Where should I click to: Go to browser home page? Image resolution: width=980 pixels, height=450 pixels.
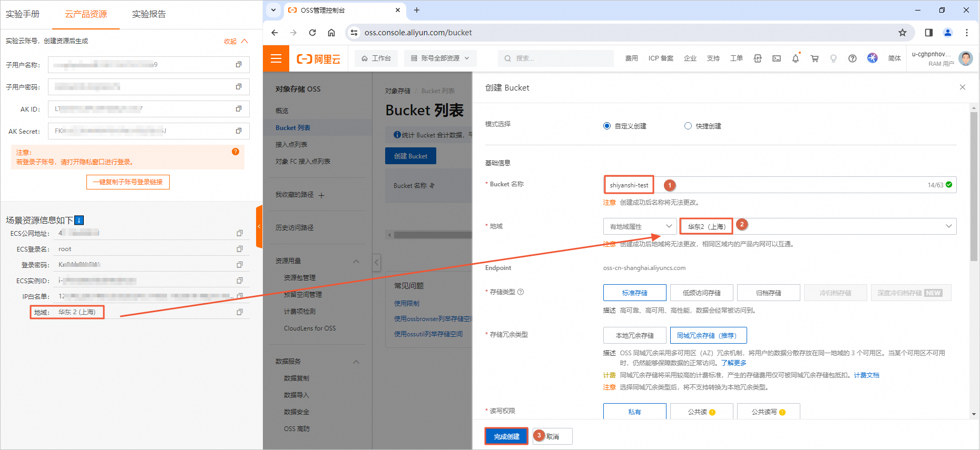(x=331, y=33)
